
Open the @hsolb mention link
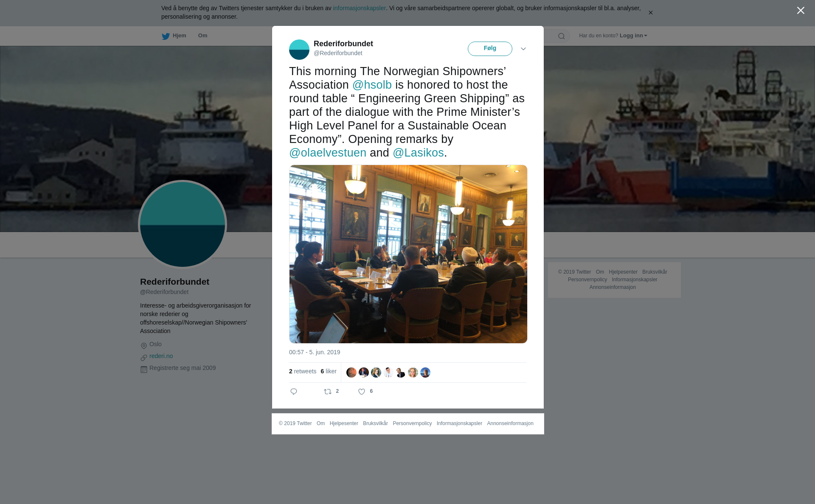point(372,85)
